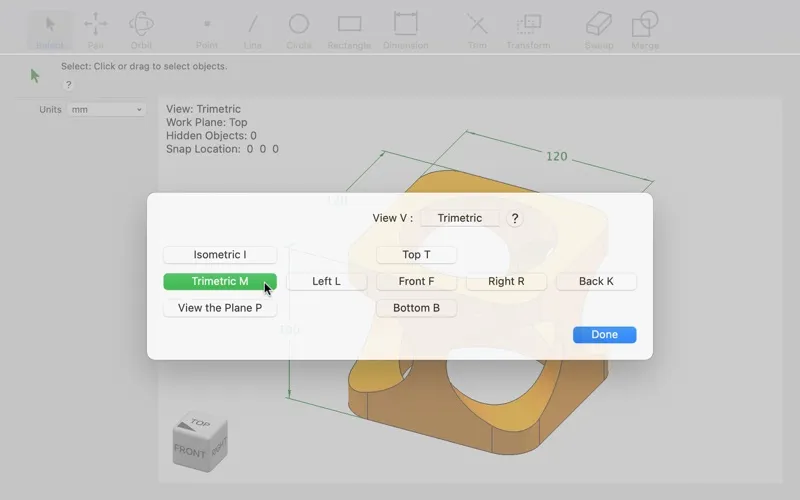800x500 pixels.
Task: Select the Select arrow tool in toolbar
Action: click(x=50, y=32)
